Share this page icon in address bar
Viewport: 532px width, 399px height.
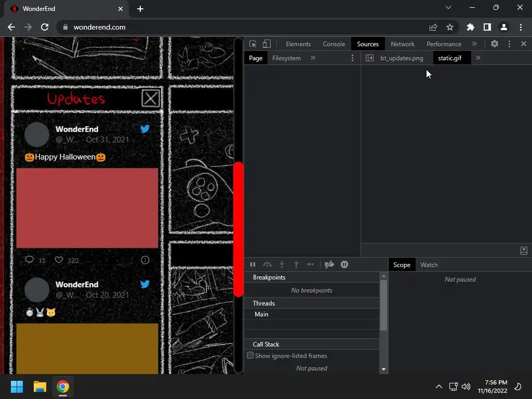433,27
